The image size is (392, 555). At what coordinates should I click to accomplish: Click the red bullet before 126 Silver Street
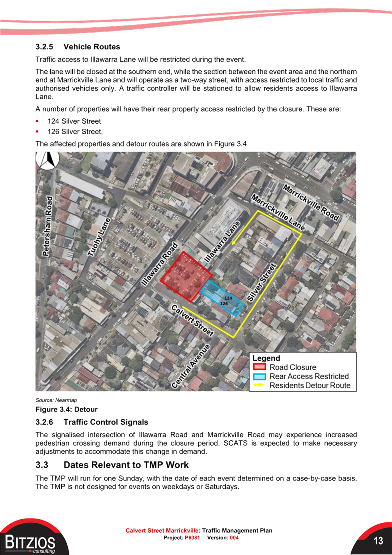[37, 132]
